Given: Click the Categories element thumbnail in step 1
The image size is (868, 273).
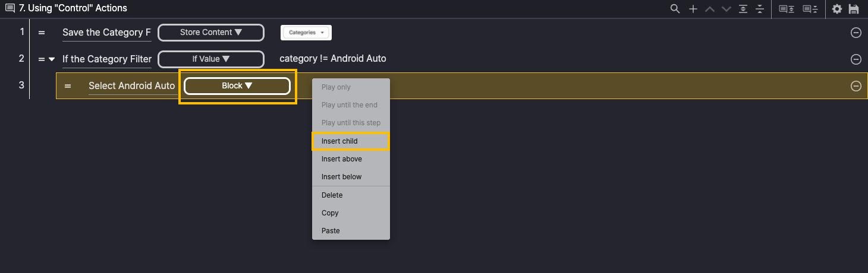Looking at the screenshot, I should click(x=306, y=33).
